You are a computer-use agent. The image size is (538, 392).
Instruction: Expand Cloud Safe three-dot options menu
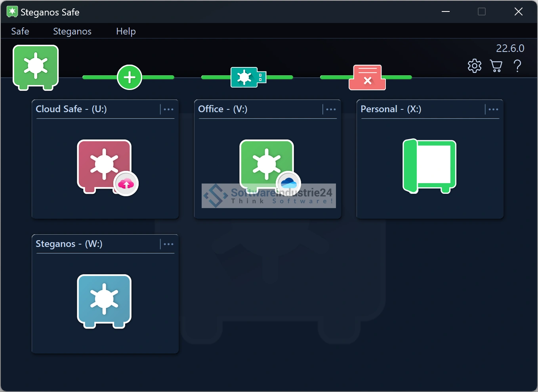point(168,109)
